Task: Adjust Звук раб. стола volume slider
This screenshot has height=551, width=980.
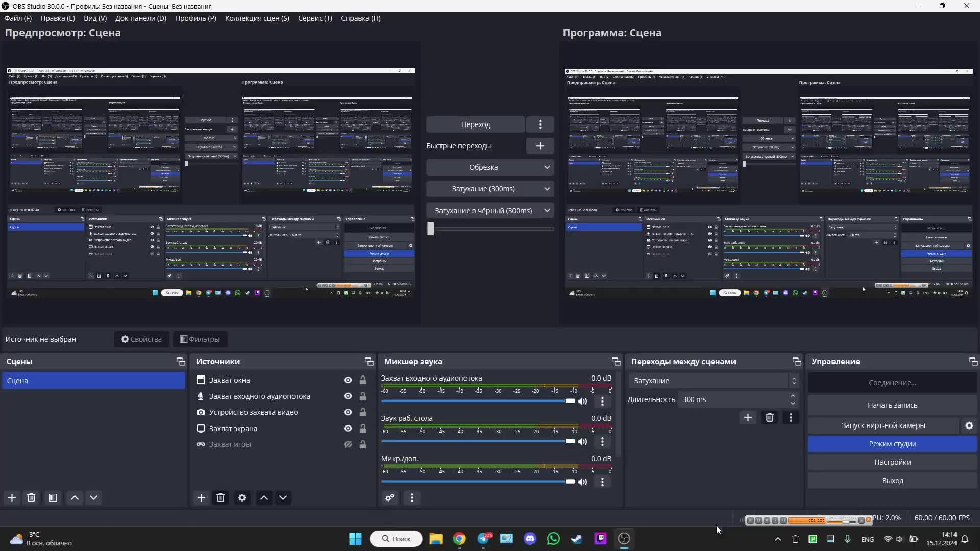Action: (x=478, y=441)
